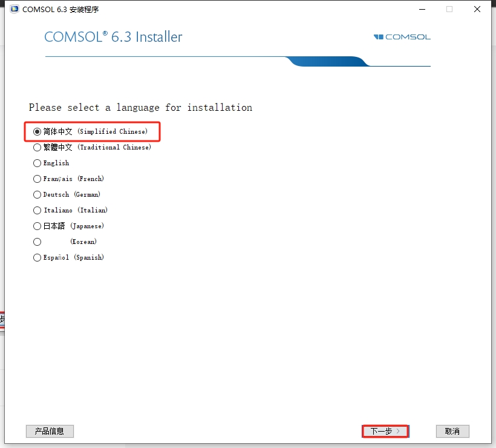Pick Français (French) radio option
The height and width of the screenshot is (448, 496).
(37, 179)
